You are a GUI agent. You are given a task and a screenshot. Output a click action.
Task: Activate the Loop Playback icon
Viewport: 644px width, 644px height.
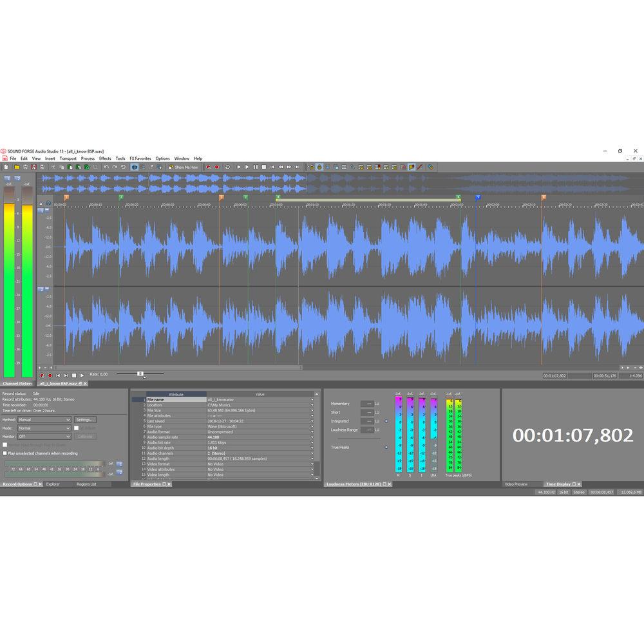pos(228,166)
